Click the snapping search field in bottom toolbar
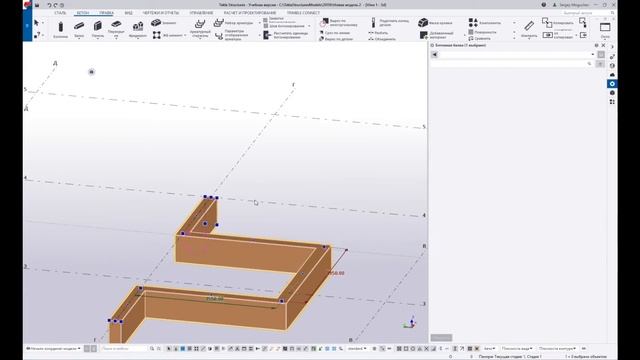Viewport: 640px width, 360px height. point(124,349)
